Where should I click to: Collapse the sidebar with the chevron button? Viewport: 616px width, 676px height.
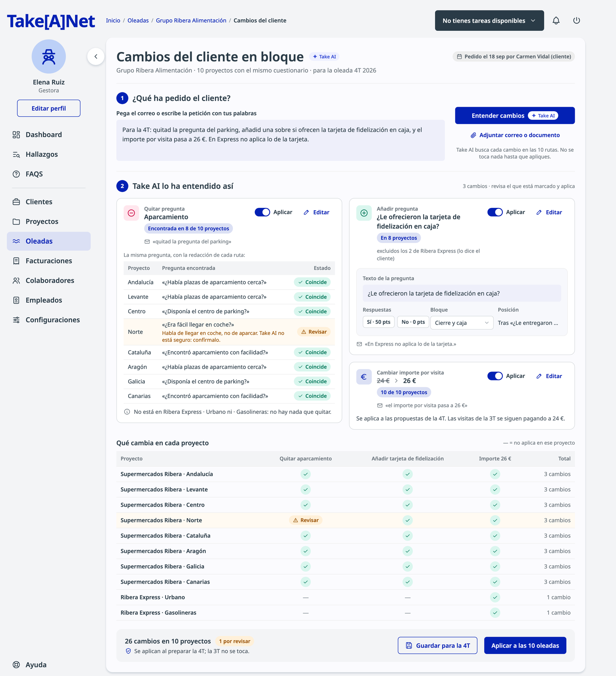(96, 57)
